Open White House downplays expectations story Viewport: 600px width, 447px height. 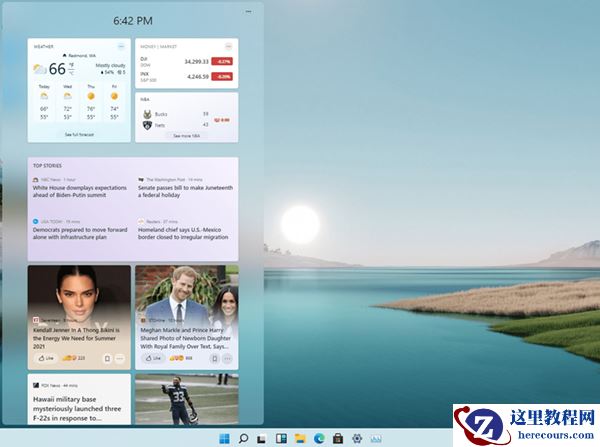pyautogui.click(x=80, y=191)
